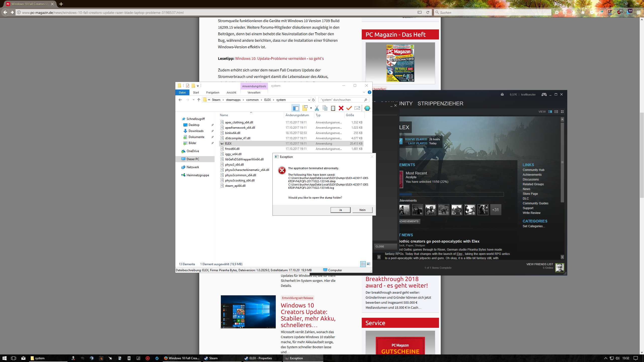Open Classic Shell settings shell icon
The image size is (644, 362).
tap(367, 108)
